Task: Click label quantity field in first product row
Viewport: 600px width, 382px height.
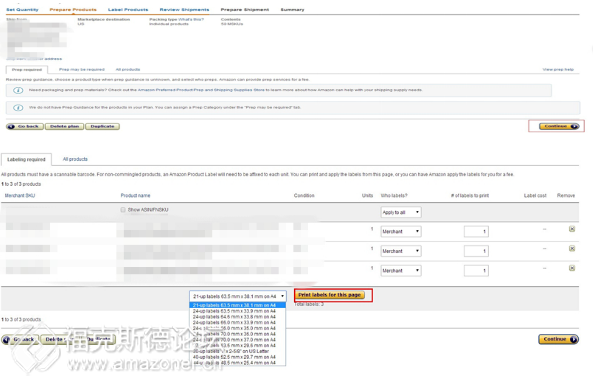Action: pyautogui.click(x=476, y=232)
